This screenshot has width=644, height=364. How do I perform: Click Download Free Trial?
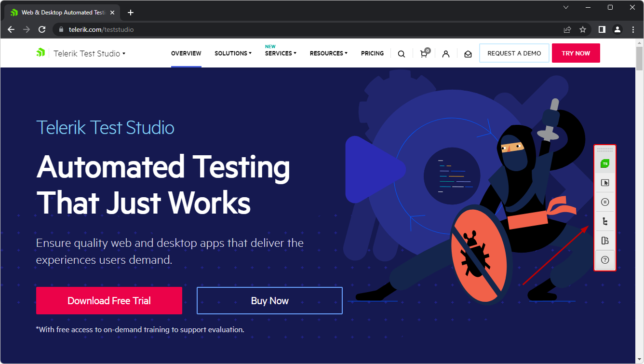109,301
